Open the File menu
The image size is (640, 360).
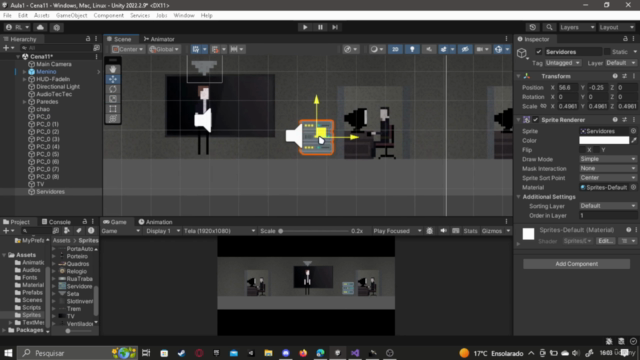7,16
